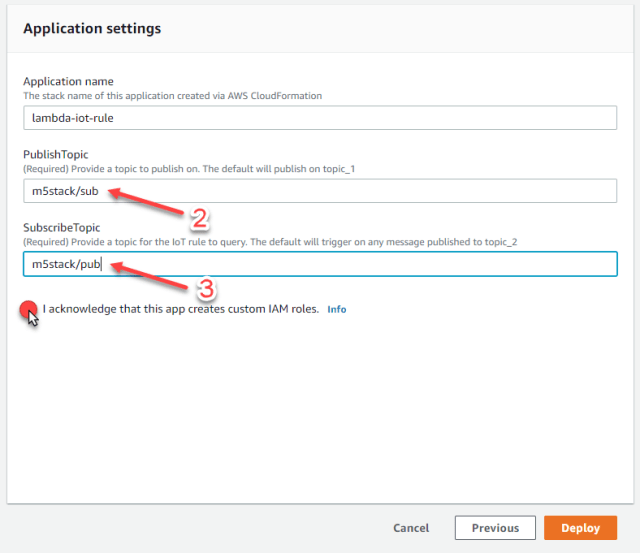Image resolution: width=640 pixels, height=553 pixels.
Task: Select the SubscribeTopic text field
Action: (320, 263)
